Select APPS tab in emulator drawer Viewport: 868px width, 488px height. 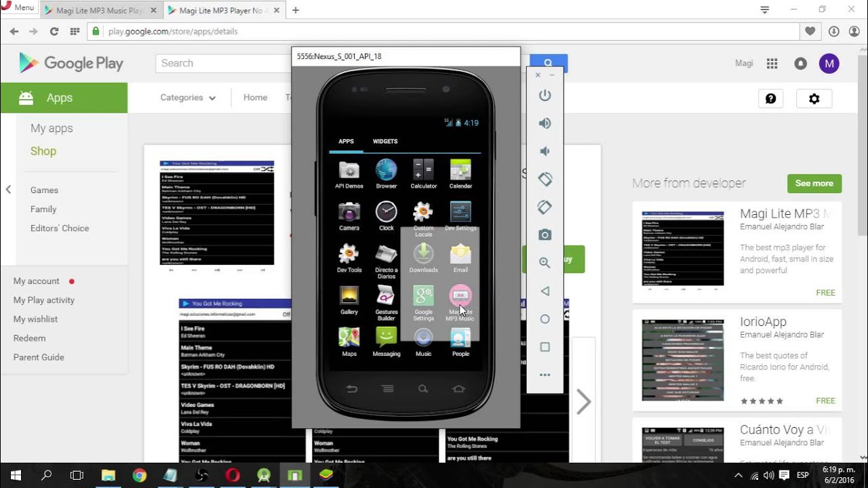(346, 142)
